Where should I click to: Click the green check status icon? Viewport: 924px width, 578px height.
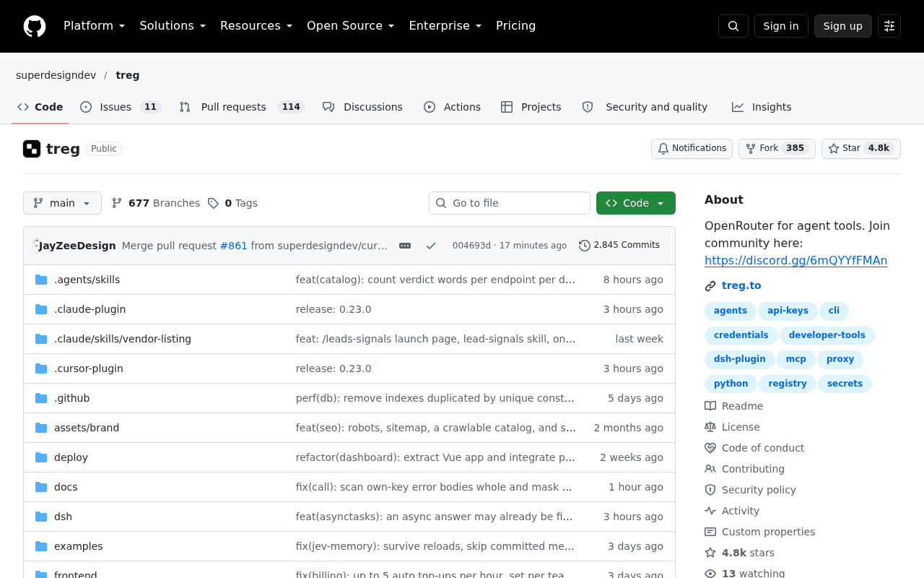point(431,246)
